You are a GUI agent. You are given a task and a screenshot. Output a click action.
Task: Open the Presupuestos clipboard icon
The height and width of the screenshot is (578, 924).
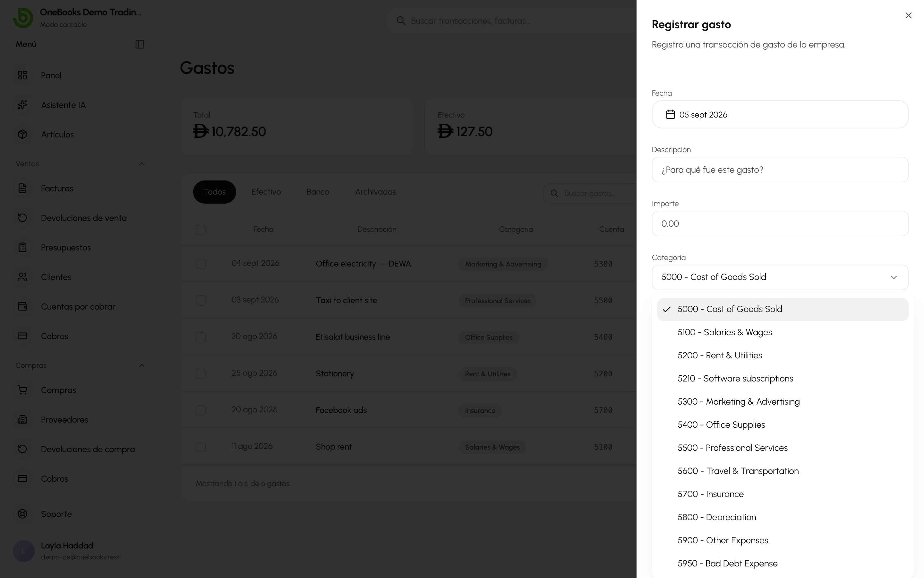22,247
